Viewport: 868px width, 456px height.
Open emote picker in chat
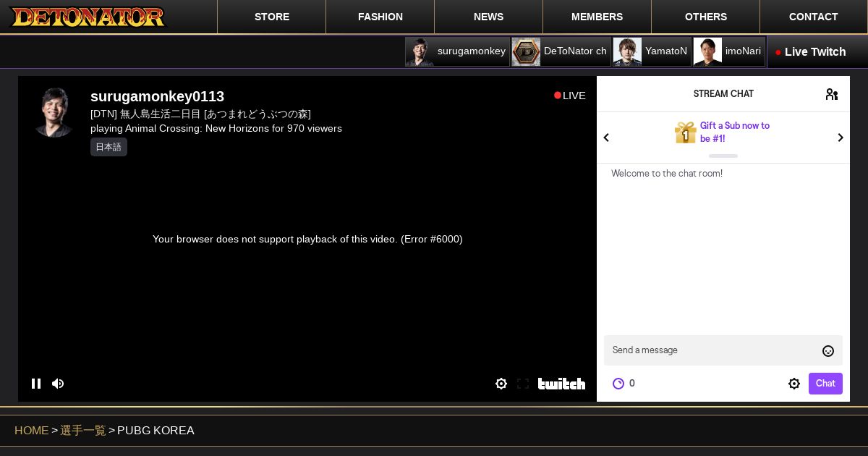(x=828, y=351)
